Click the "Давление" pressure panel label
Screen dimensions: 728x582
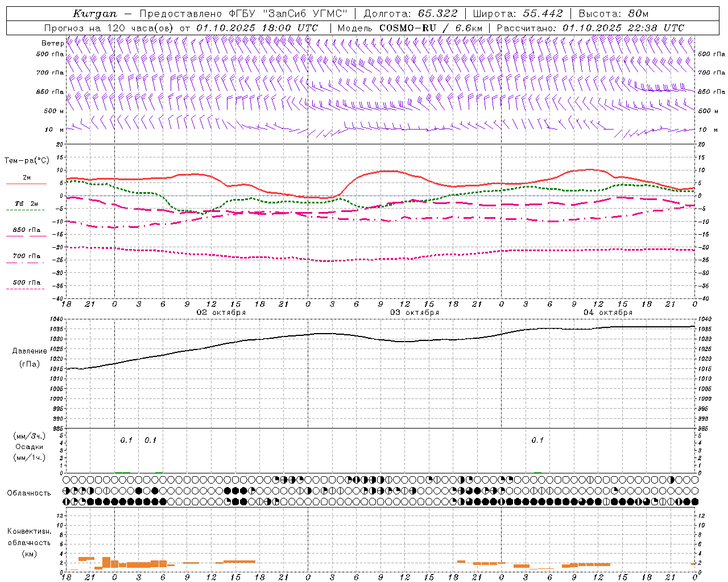click(30, 351)
